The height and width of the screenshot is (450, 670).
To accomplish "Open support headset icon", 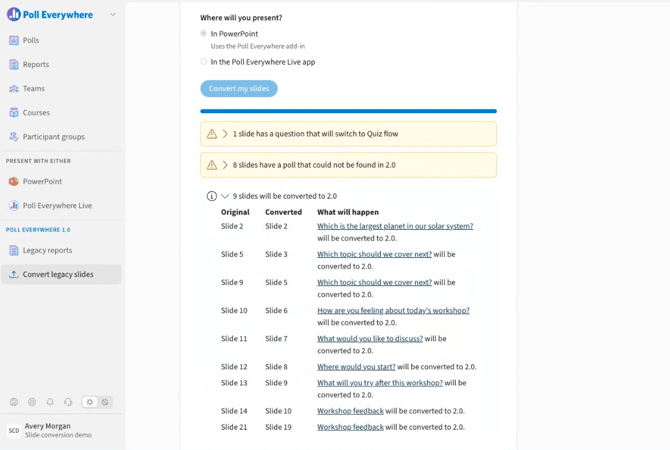I will pyautogui.click(x=68, y=402).
